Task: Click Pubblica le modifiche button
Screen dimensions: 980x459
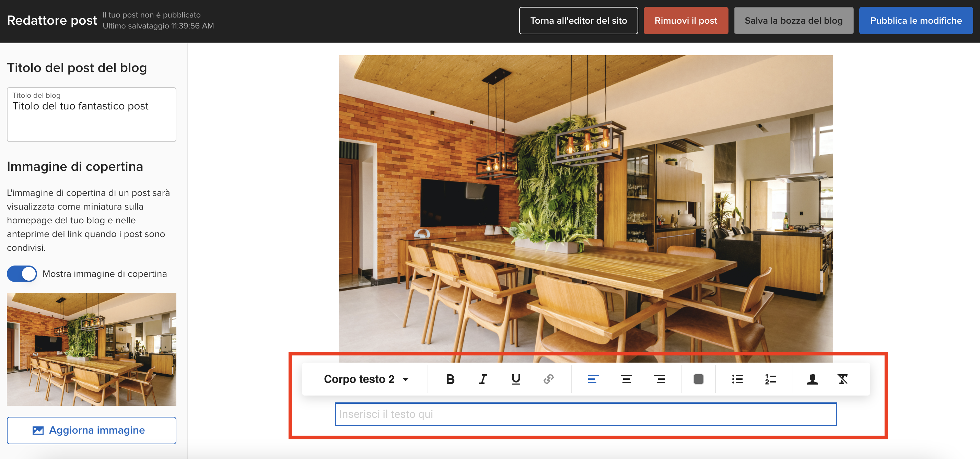Action: point(916,21)
